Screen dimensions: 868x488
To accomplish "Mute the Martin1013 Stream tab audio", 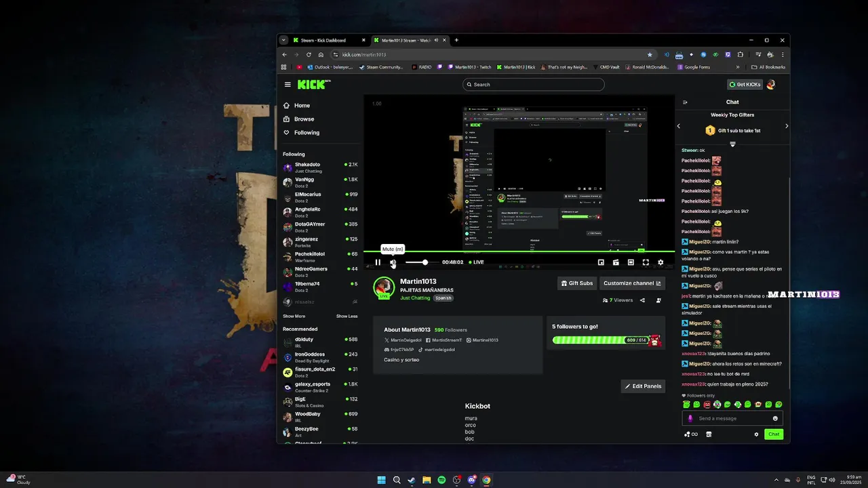I will click(436, 40).
